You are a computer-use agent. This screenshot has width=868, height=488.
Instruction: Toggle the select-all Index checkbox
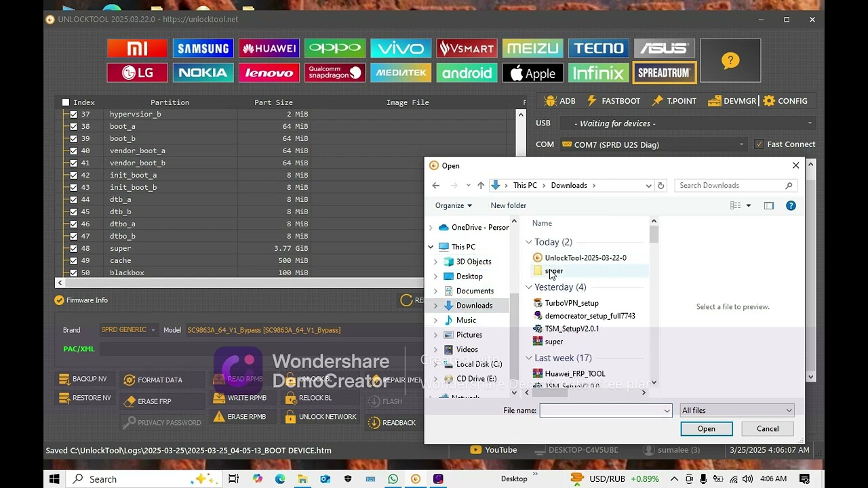pyautogui.click(x=66, y=102)
